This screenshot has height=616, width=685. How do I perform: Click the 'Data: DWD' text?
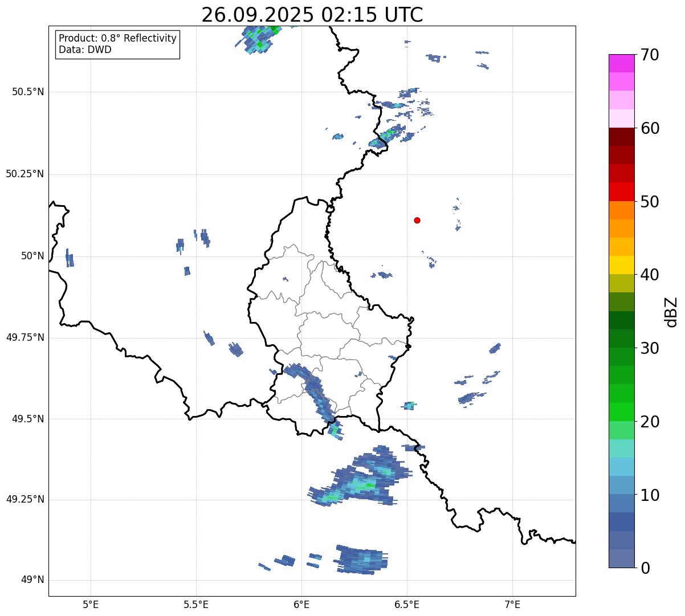[x=85, y=50]
